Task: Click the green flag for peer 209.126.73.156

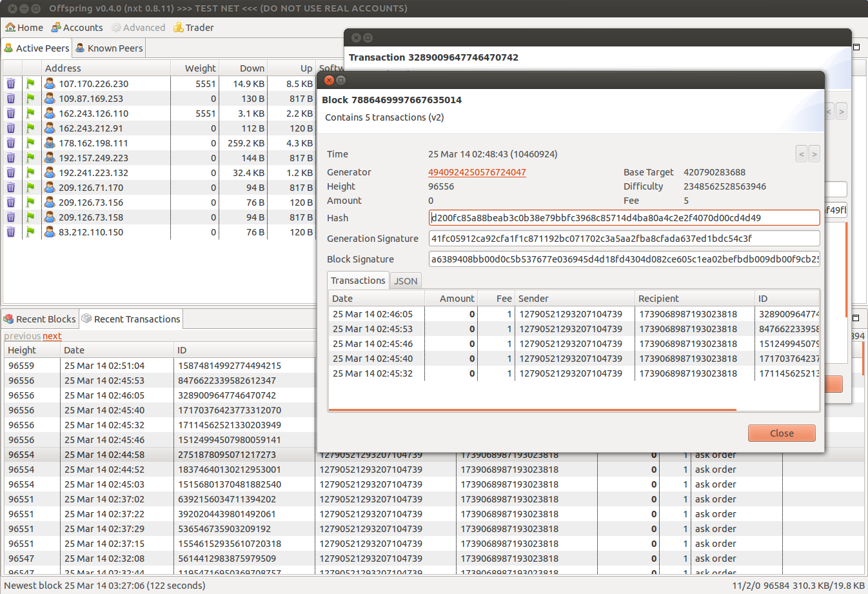Action: click(30, 203)
